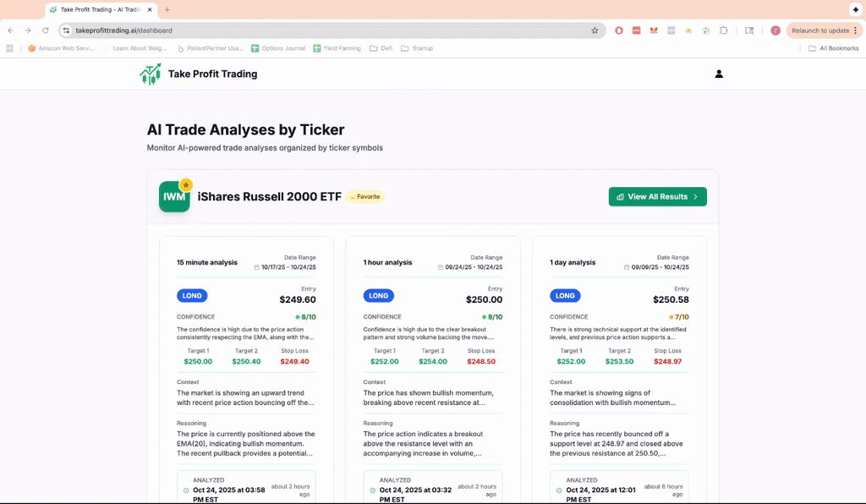The width and height of the screenshot is (866, 504).
Task: Open the MetaMask browser extension icon
Action: pos(653,30)
